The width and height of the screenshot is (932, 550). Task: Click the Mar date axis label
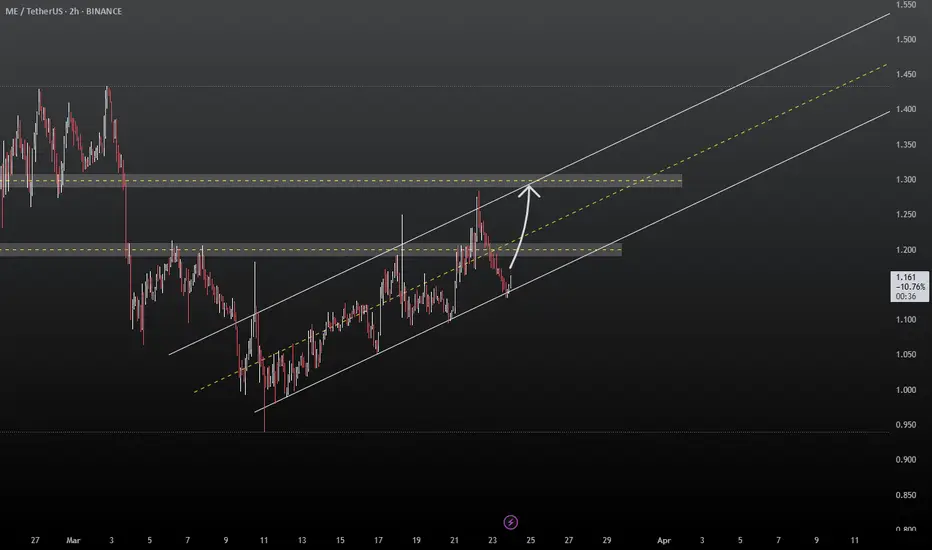tap(73, 540)
